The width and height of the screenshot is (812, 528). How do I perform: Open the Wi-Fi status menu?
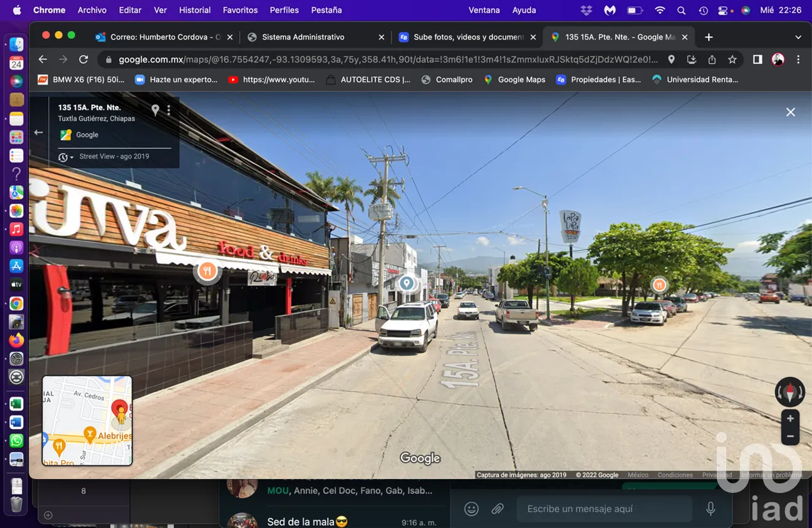[660, 10]
